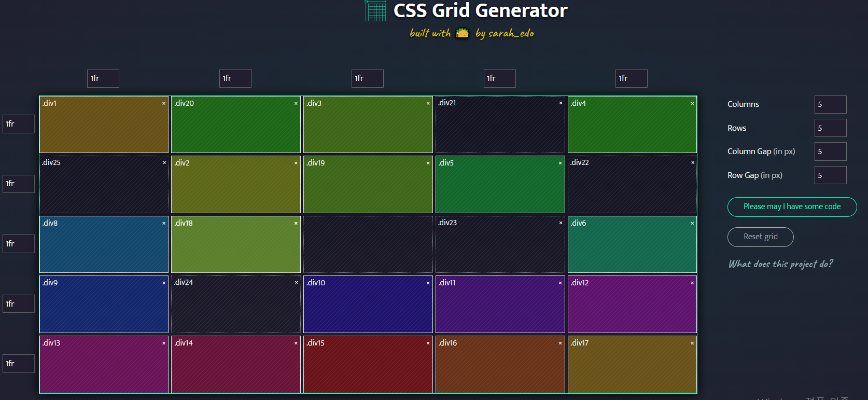Image resolution: width=868 pixels, height=400 pixels.
Task: Focus the Row Gap input field
Action: click(830, 175)
